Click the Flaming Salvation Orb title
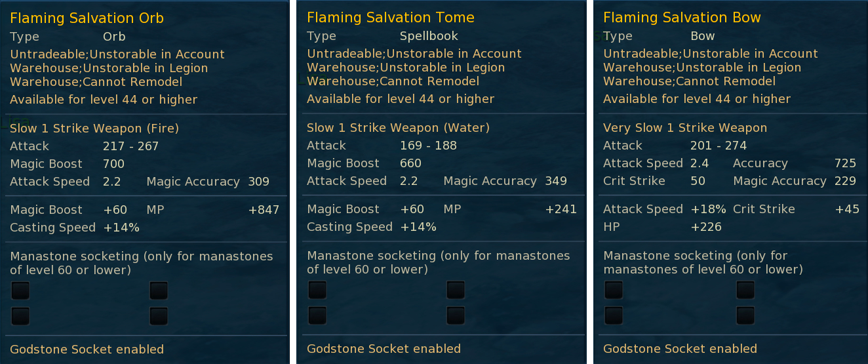Image resolution: width=868 pixels, height=364 pixels. click(x=87, y=18)
